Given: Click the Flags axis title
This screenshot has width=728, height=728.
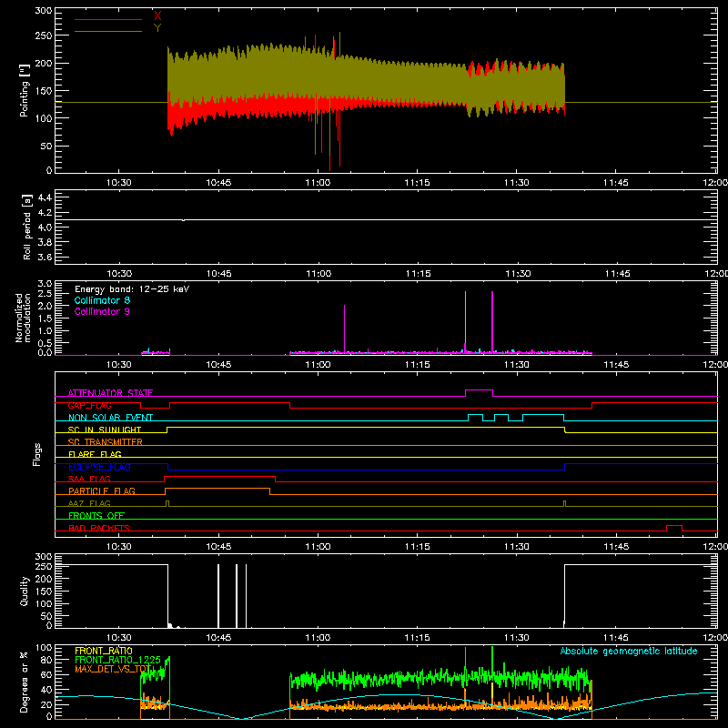Looking at the screenshot, I should 36,454.
